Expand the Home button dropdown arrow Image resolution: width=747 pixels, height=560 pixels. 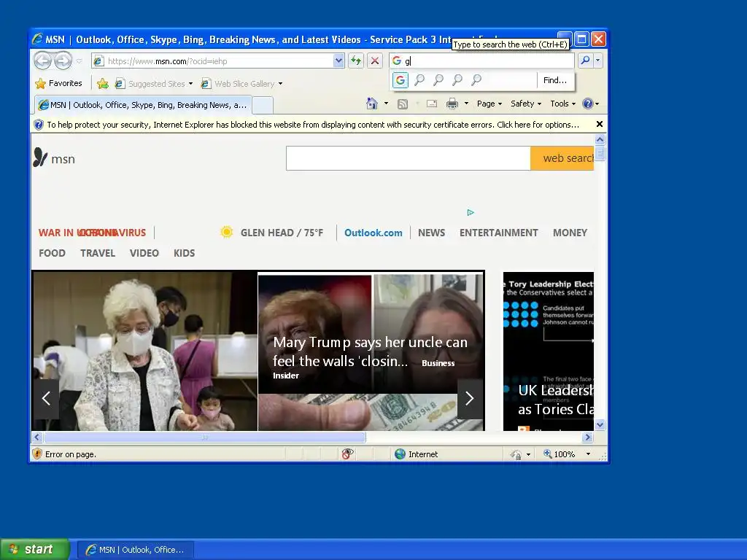(387, 104)
